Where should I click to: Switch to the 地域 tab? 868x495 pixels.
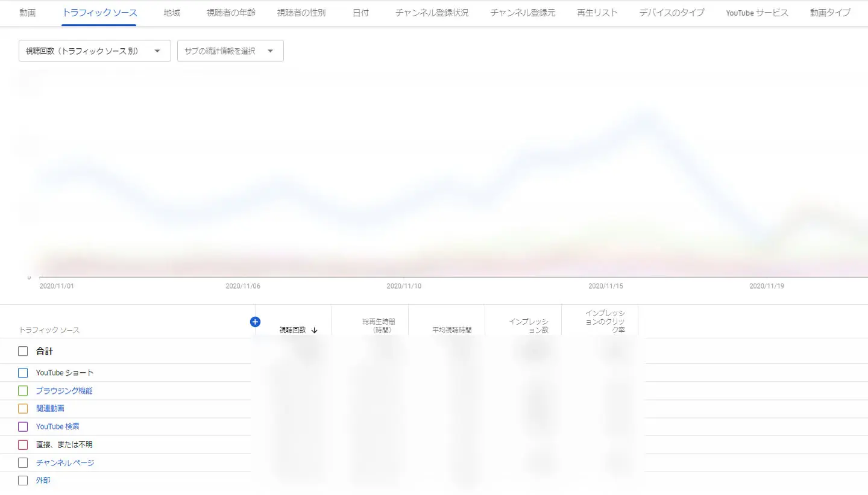[x=172, y=13]
